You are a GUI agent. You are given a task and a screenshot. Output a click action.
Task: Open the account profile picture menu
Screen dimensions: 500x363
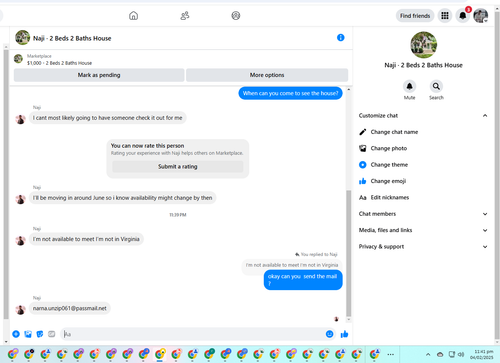[x=480, y=16]
